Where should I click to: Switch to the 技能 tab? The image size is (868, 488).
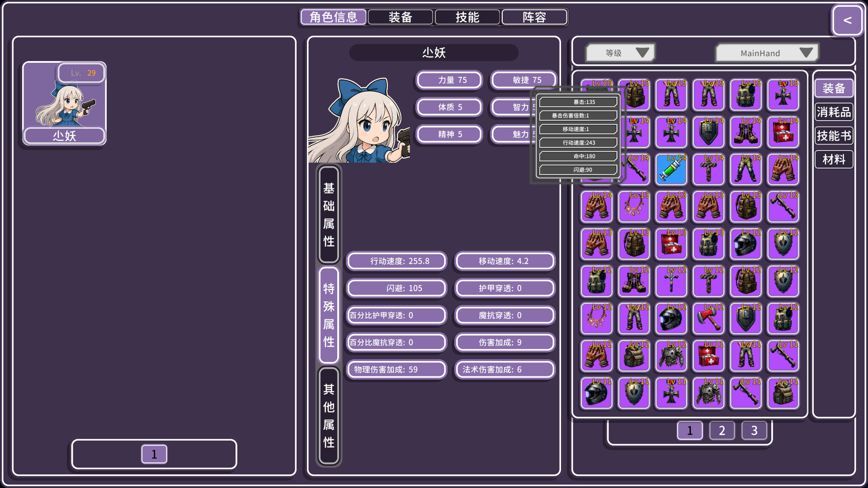pos(467,17)
